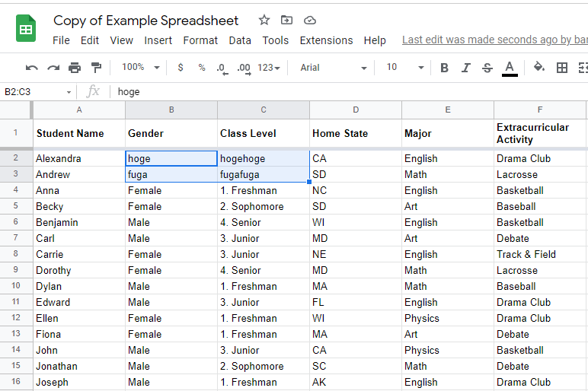Click the print icon

pos(75,68)
